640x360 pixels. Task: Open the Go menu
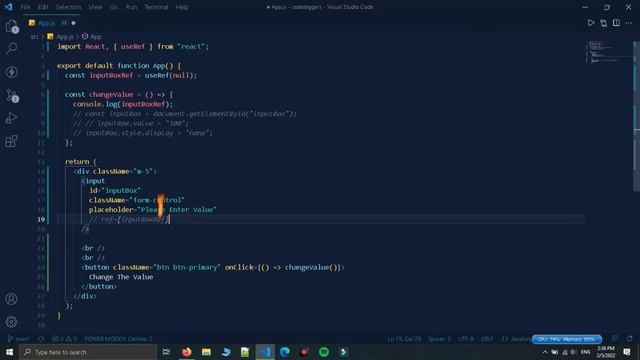tap(114, 7)
